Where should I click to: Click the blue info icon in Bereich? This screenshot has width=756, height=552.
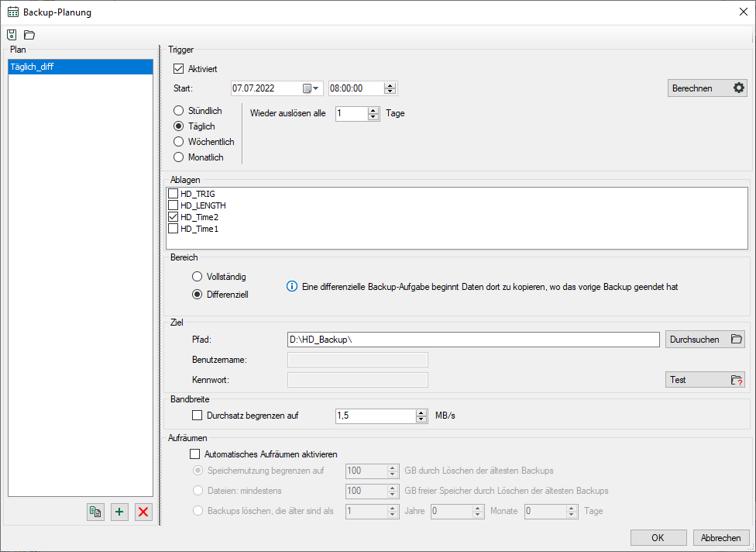[292, 286]
